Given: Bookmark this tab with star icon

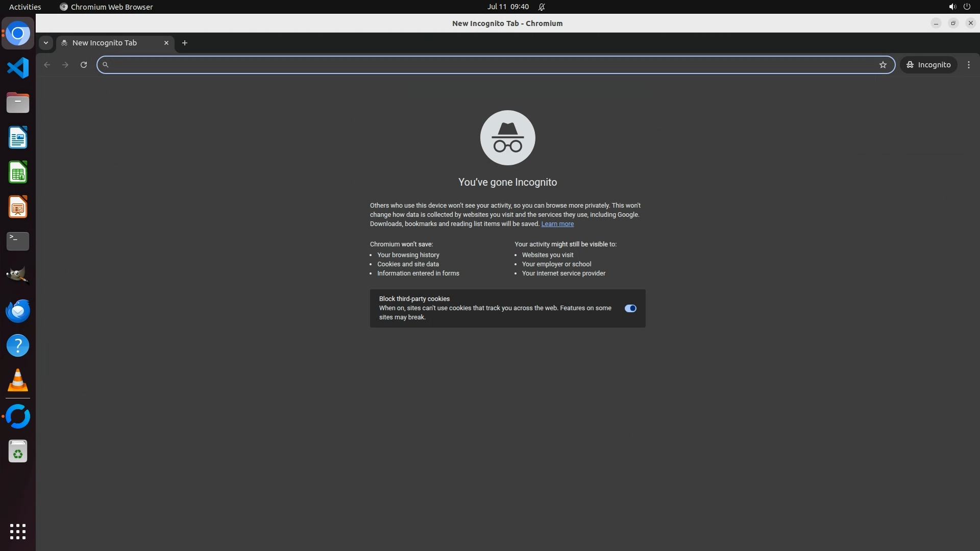Looking at the screenshot, I should pyautogui.click(x=883, y=65).
